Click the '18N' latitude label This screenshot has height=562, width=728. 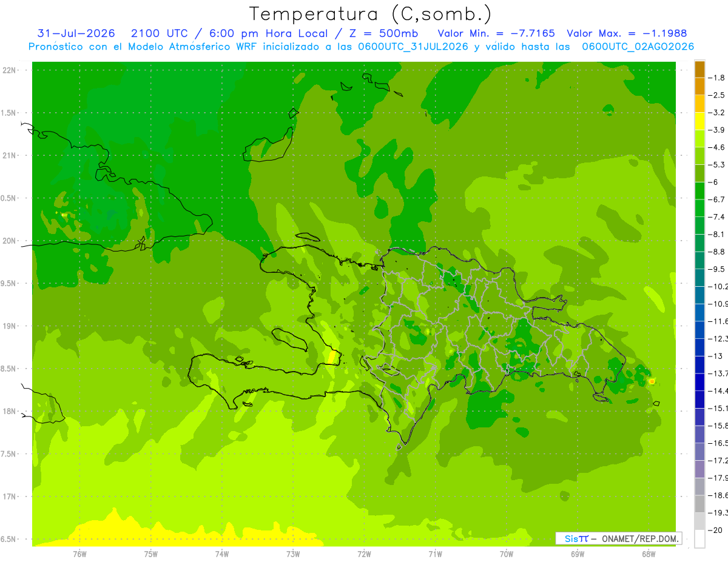[10, 412]
